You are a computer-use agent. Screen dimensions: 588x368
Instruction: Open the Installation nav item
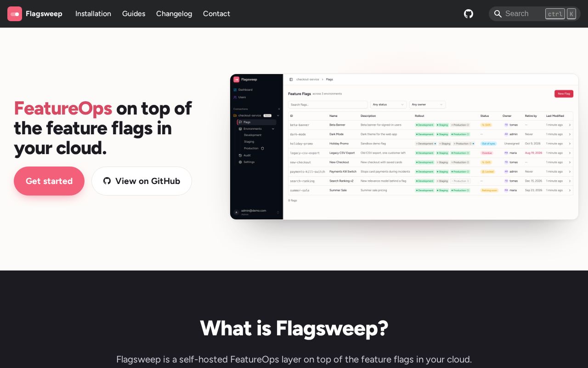93,14
